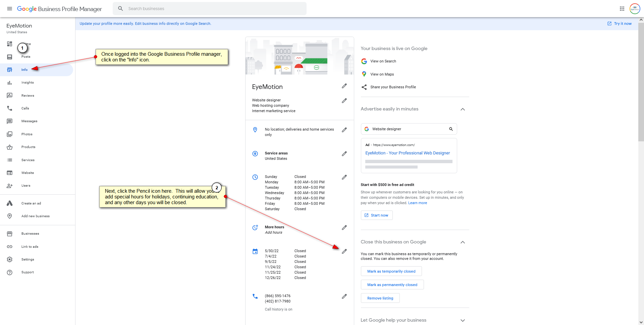Viewport: 644px width, 325px height.
Task: Click the Sunday Closed hours row
Action: point(285,177)
